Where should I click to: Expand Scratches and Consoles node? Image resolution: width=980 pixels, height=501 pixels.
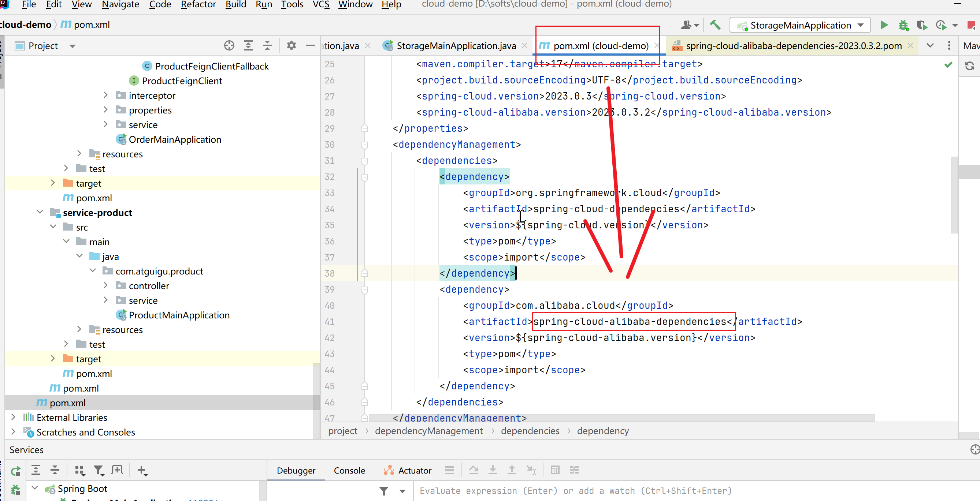13,431
